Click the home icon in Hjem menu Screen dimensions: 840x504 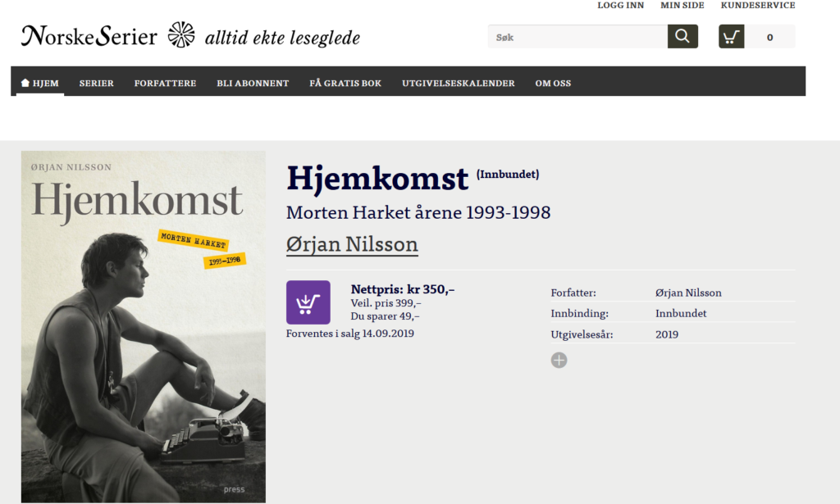25,83
